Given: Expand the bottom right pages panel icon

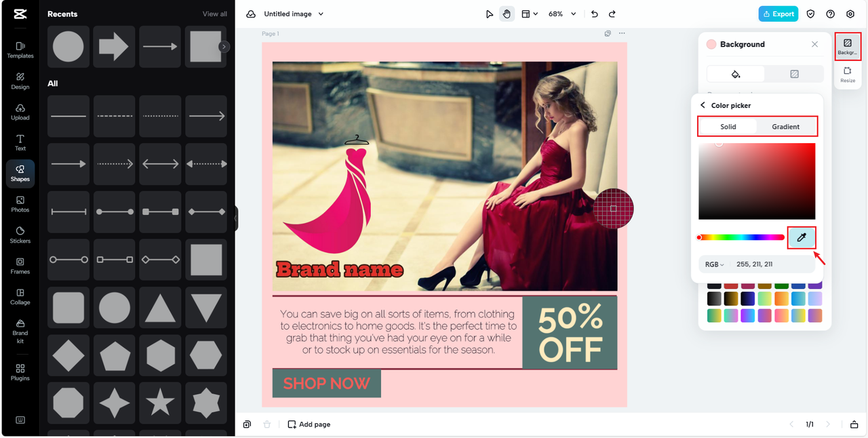Looking at the screenshot, I should pyautogui.click(x=854, y=424).
